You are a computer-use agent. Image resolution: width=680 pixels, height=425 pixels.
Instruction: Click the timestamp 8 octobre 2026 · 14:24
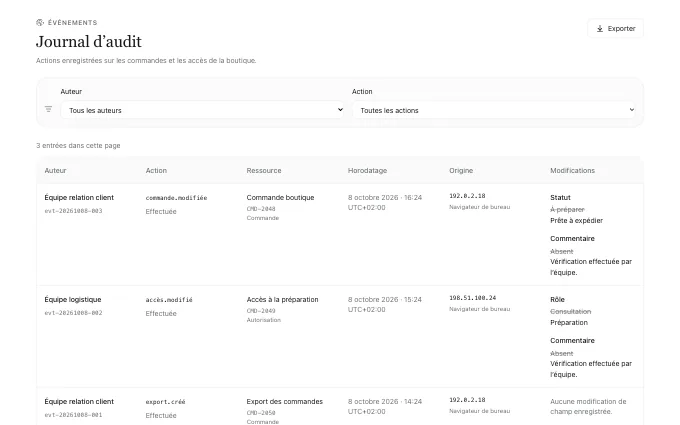pos(385,402)
